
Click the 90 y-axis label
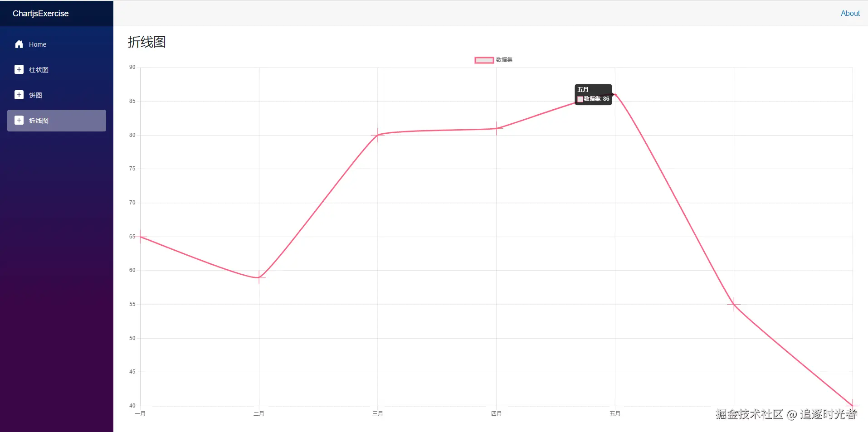(132, 67)
